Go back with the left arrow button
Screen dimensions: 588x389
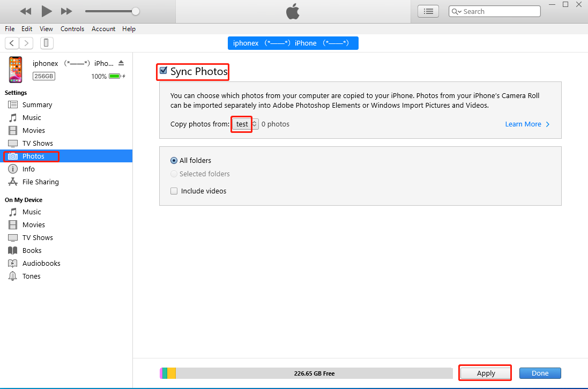point(12,43)
